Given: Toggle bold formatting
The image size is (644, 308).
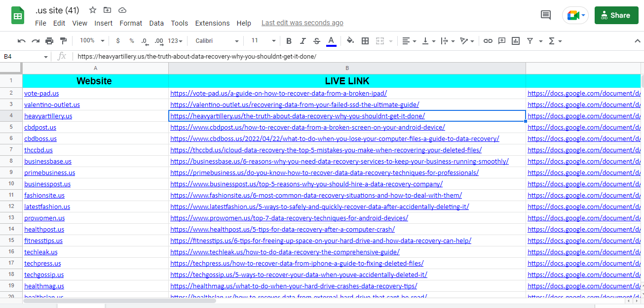Looking at the screenshot, I should coord(289,41).
